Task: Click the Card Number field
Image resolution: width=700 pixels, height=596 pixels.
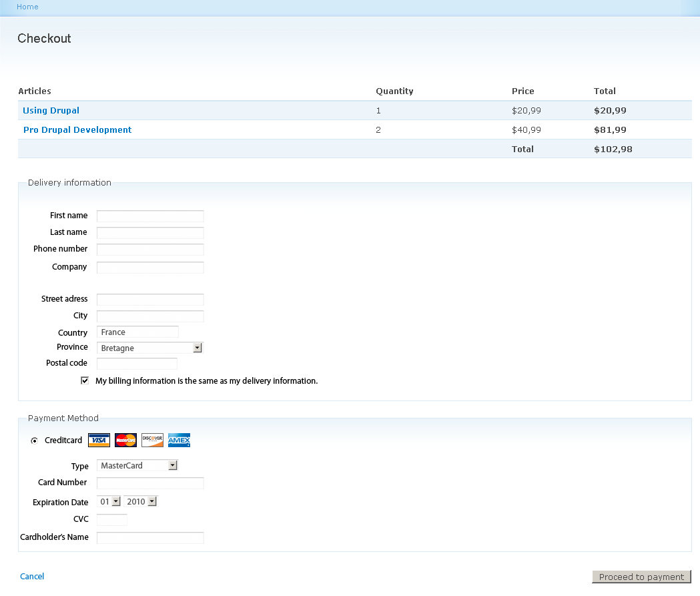Action: 149,483
